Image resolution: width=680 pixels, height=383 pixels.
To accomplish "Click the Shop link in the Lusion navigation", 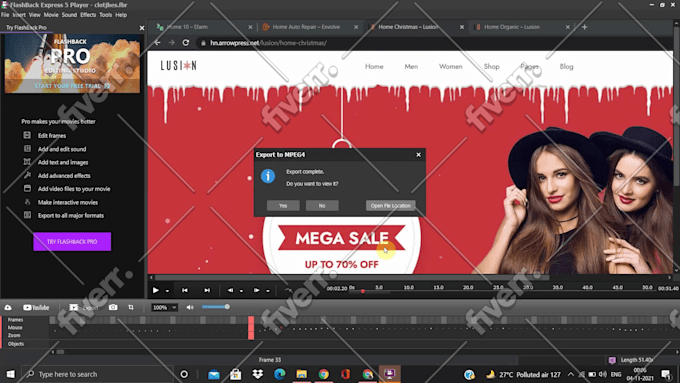I will pos(491,66).
